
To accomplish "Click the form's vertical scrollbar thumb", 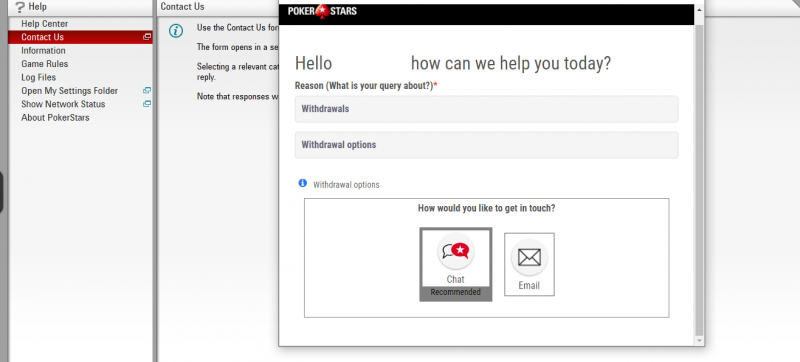I will (x=698, y=180).
